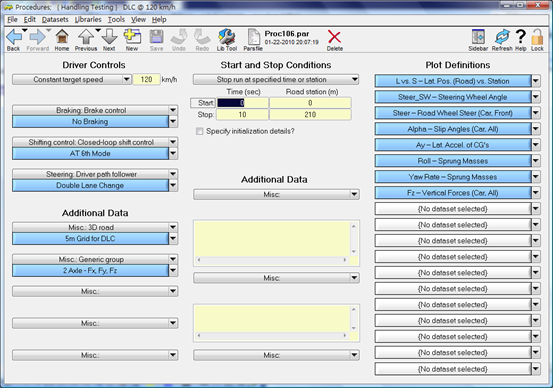The width and height of the screenshot is (554, 389).
Task: Open the Libraries menu
Action: tap(88, 19)
